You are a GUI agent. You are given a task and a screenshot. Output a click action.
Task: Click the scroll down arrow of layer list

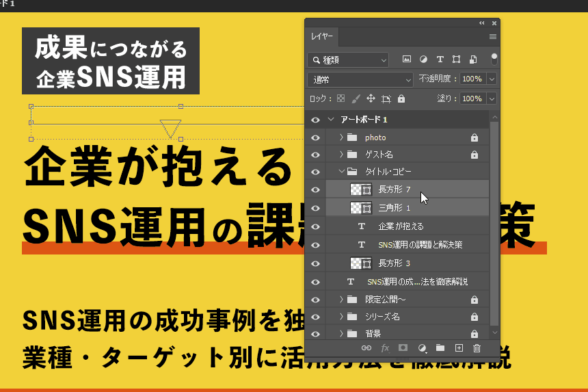494,332
